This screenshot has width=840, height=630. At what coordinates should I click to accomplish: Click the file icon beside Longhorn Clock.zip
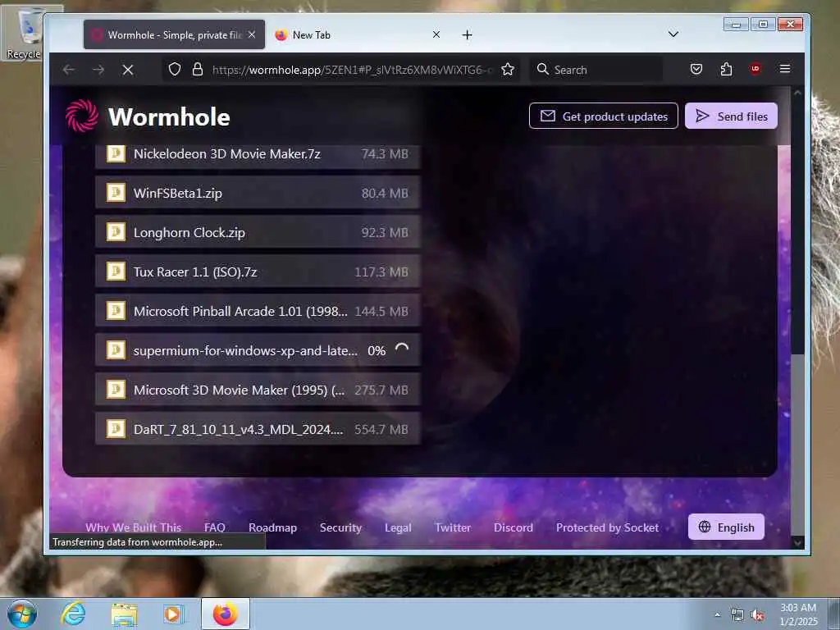point(116,232)
